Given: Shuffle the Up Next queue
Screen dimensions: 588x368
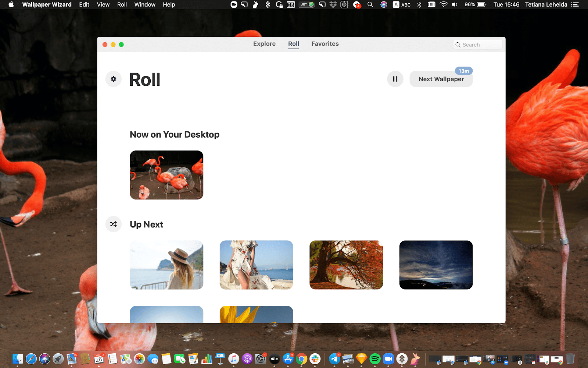Looking at the screenshot, I should coord(114,224).
